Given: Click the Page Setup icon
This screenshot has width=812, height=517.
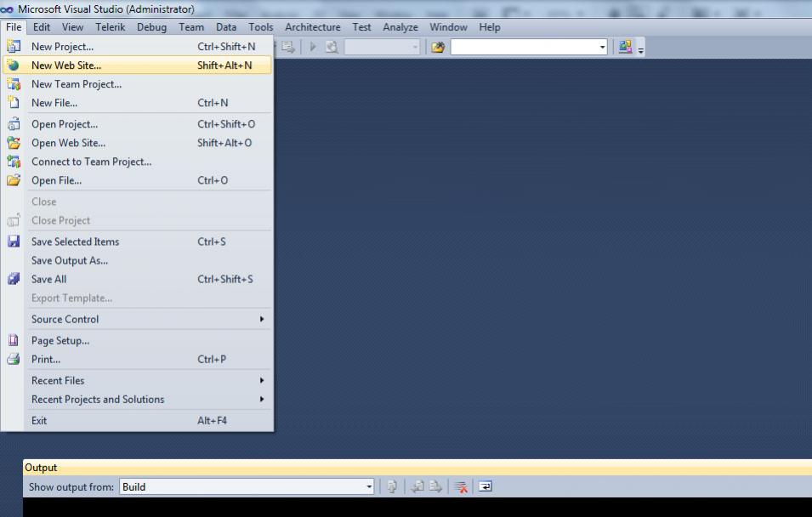Looking at the screenshot, I should click(x=14, y=340).
